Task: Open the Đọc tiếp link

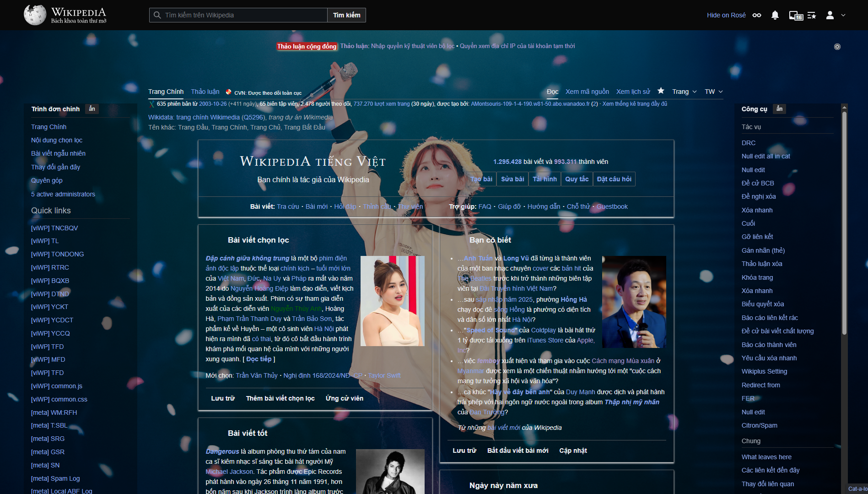Action: point(259,359)
